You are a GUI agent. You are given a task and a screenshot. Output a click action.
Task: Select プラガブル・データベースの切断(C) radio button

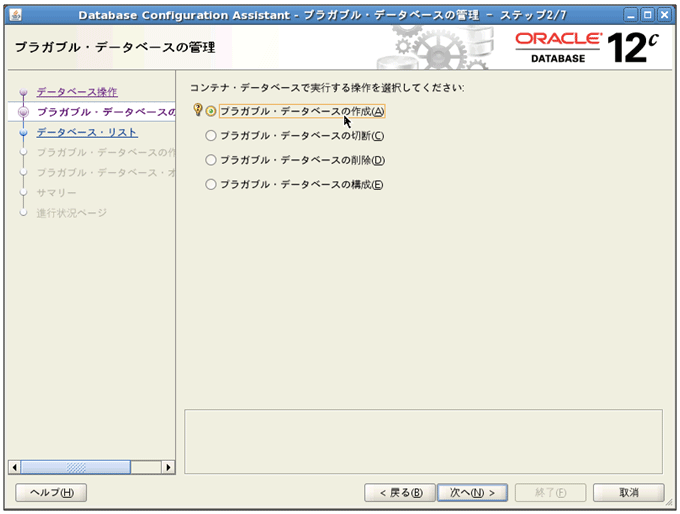point(211,136)
